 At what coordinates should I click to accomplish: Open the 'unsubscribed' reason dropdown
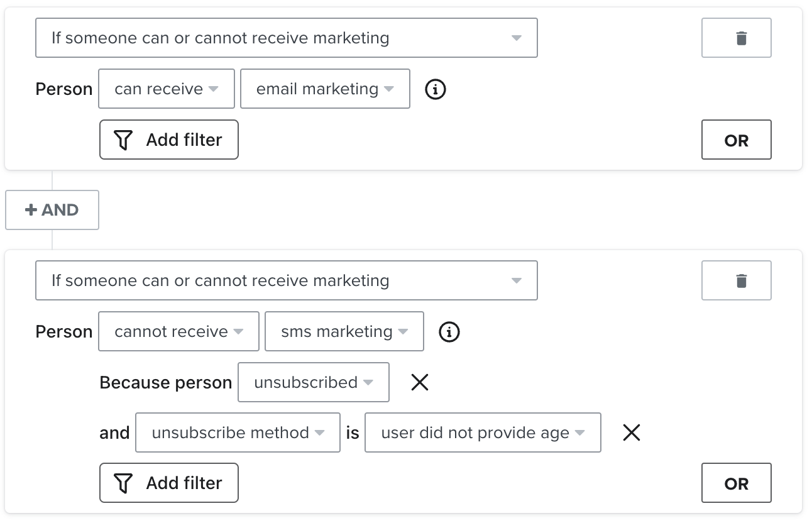313,382
